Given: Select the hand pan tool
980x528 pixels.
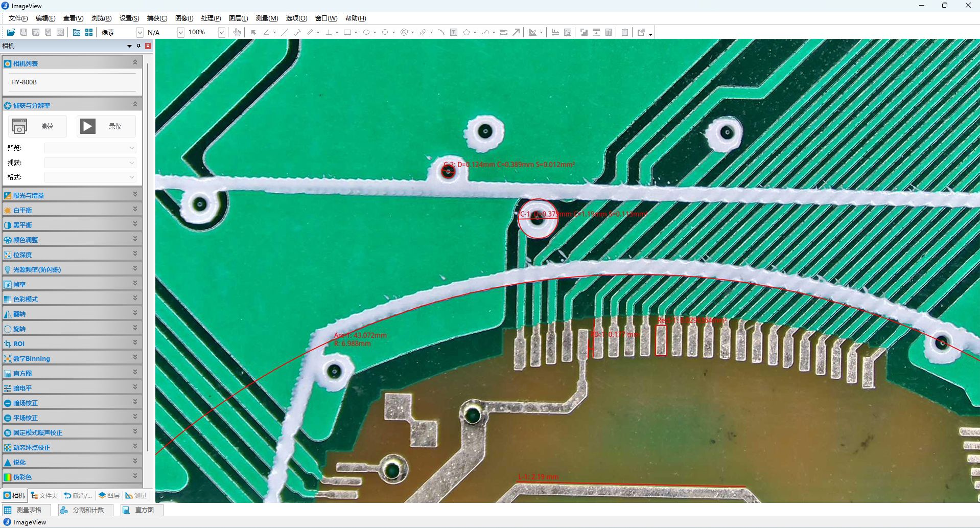Looking at the screenshot, I should 237,32.
